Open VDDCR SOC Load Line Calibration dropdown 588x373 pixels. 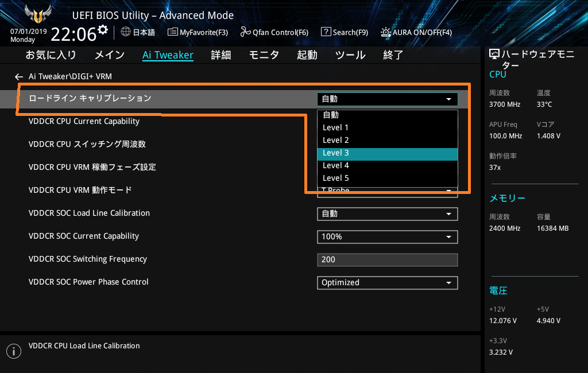click(x=388, y=214)
